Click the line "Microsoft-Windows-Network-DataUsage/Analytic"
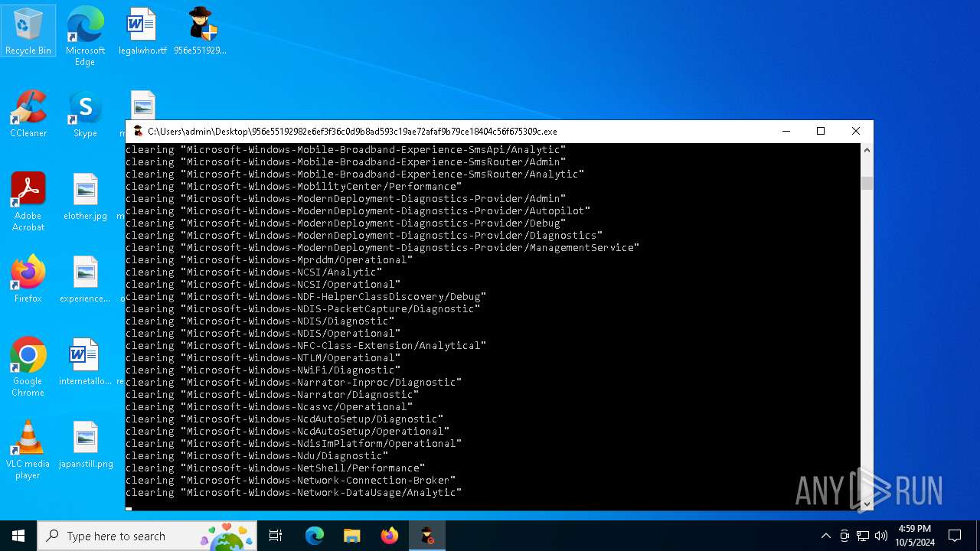This screenshot has width=980, height=551. point(293,493)
